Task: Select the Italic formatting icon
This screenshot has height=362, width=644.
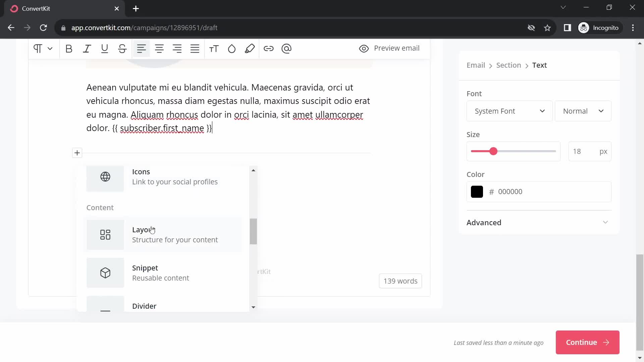Action: click(87, 48)
